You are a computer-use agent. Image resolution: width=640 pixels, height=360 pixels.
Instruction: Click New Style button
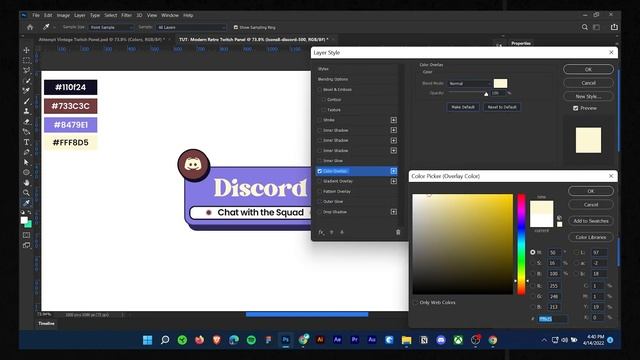click(588, 96)
